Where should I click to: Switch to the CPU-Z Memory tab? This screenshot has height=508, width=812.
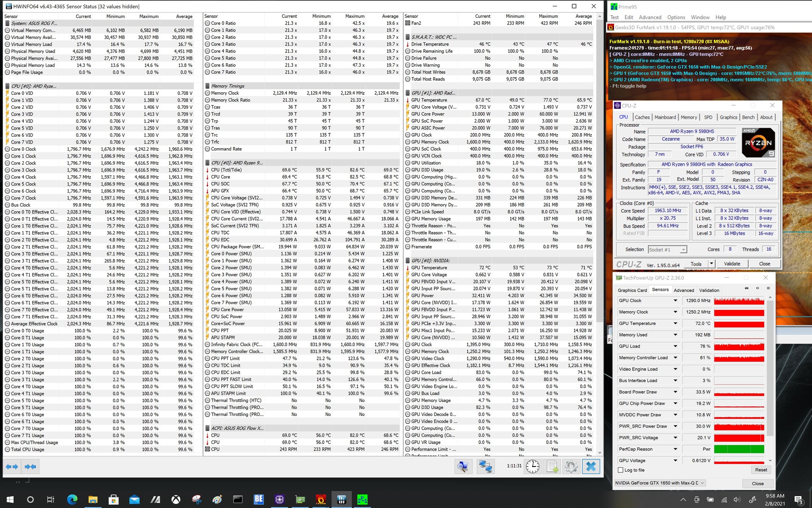689,117
